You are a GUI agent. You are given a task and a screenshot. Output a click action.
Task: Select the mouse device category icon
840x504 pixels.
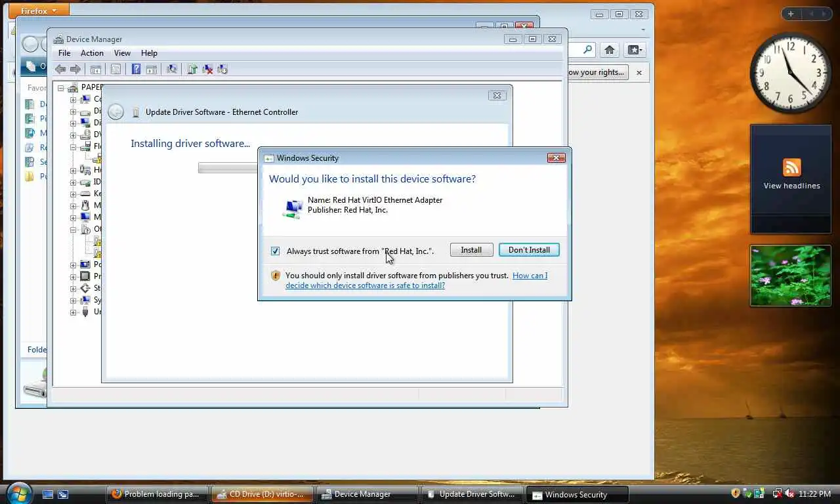pyautogui.click(x=85, y=205)
